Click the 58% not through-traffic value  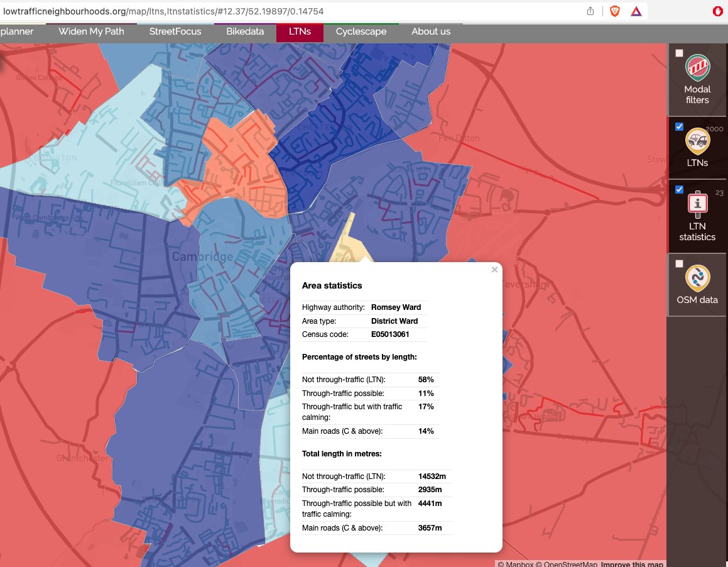coord(426,380)
